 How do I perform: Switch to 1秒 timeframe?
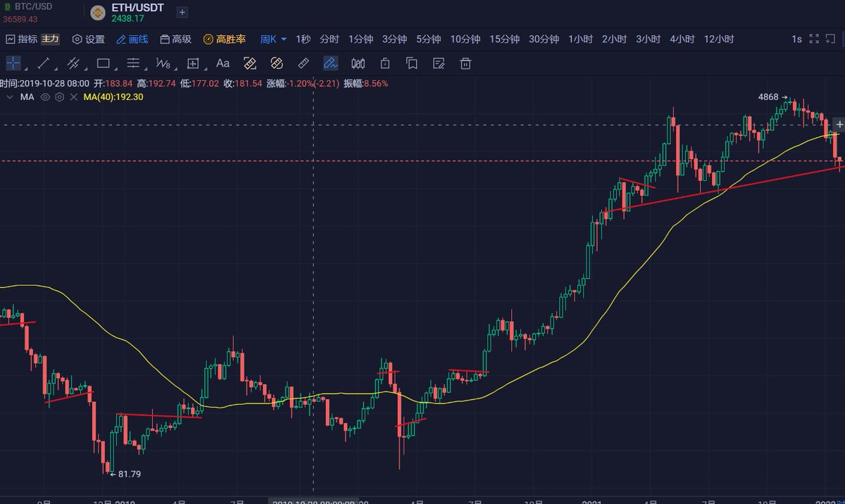pyautogui.click(x=303, y=39)
